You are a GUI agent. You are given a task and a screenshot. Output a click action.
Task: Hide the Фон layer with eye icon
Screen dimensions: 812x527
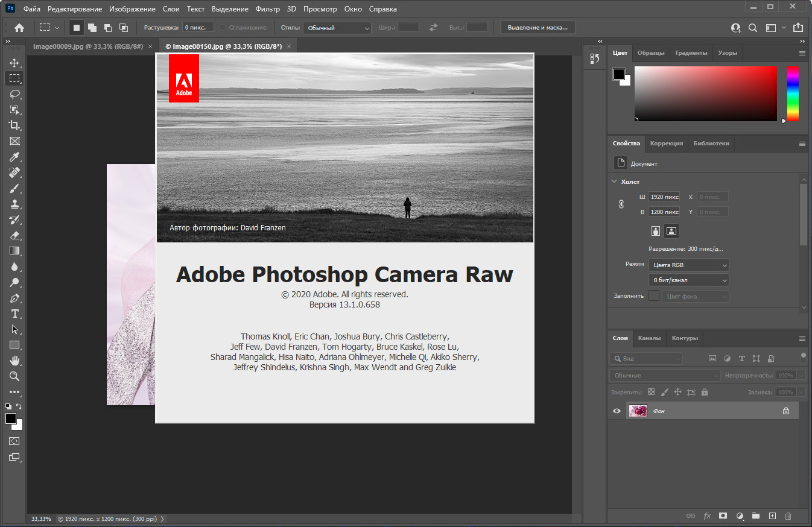617,411
